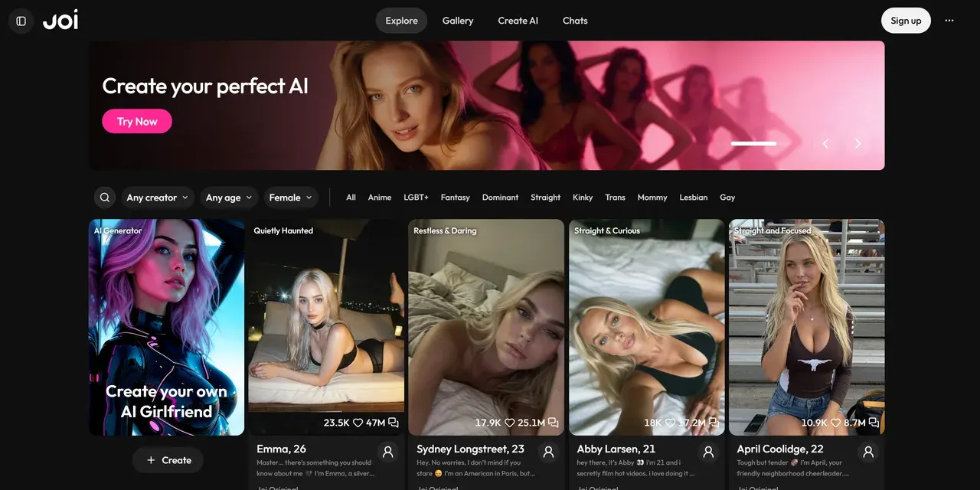Image resolution: width=980 pixels, height=490 pixels.
Task: Click chat bubble icon on Sydney's card
Action: [553, 423]
